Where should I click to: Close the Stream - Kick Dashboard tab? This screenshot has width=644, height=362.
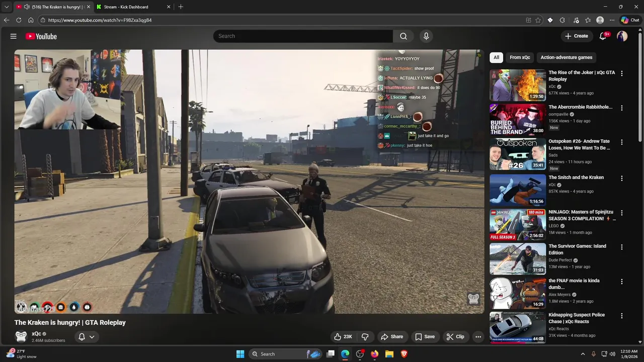169,7
